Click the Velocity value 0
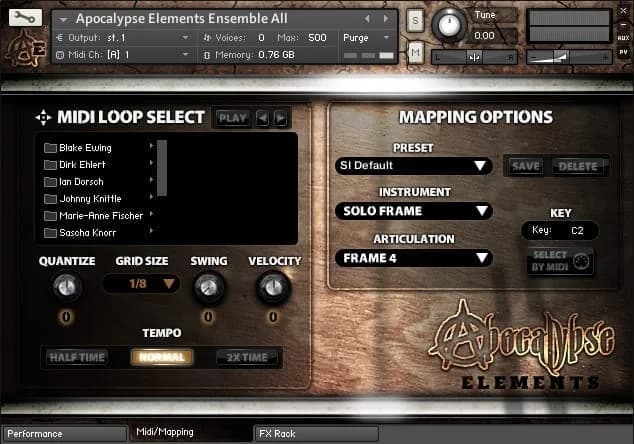The width and height of the screenshot is (634, 444). 273,317
